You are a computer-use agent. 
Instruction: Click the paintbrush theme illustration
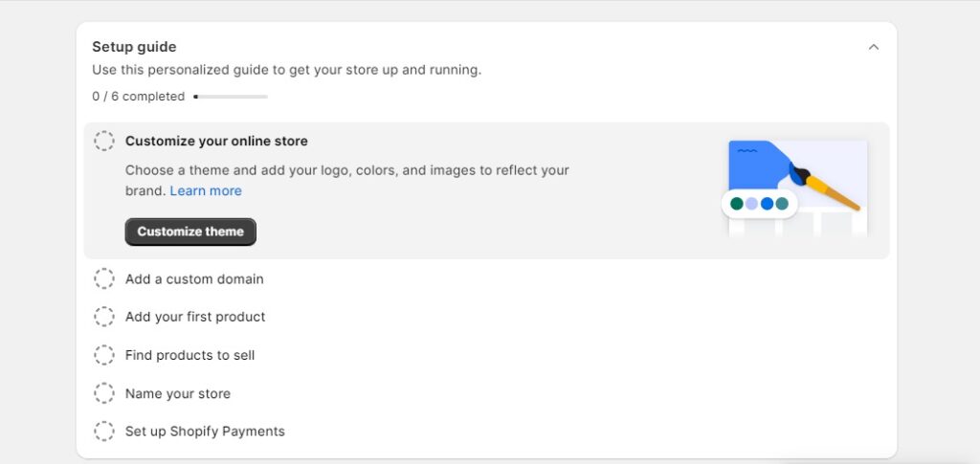(x=794, y=188)
